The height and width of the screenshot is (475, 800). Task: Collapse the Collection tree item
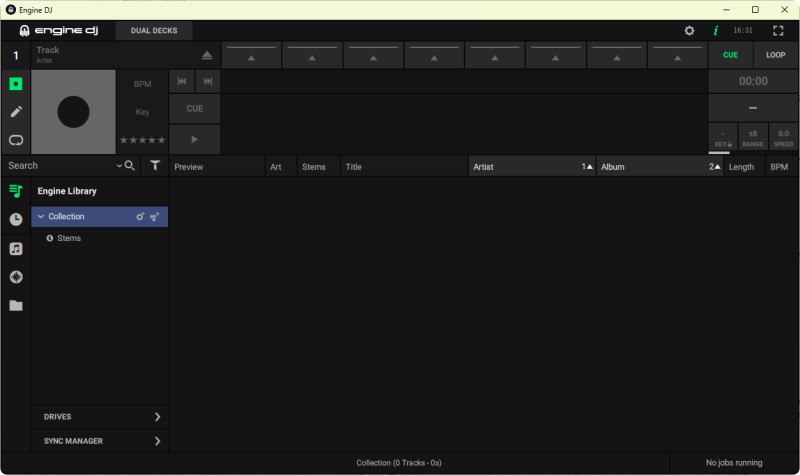40,217
